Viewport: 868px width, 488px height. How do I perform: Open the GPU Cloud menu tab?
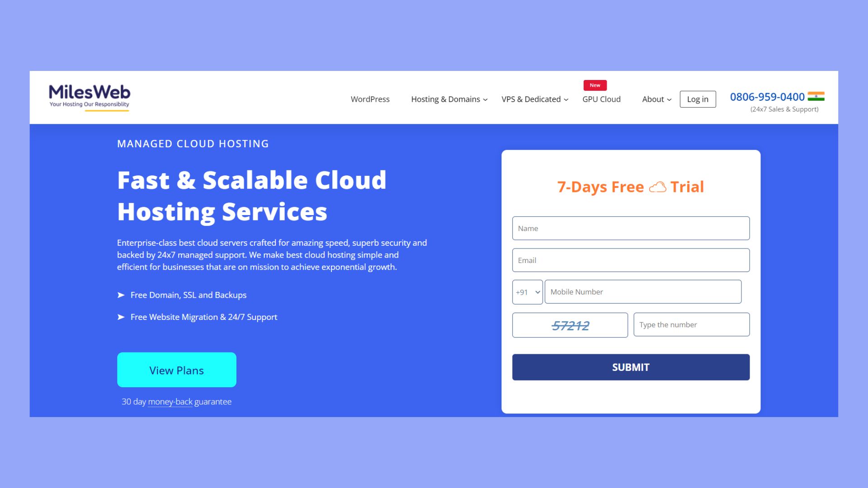(602, 99)
